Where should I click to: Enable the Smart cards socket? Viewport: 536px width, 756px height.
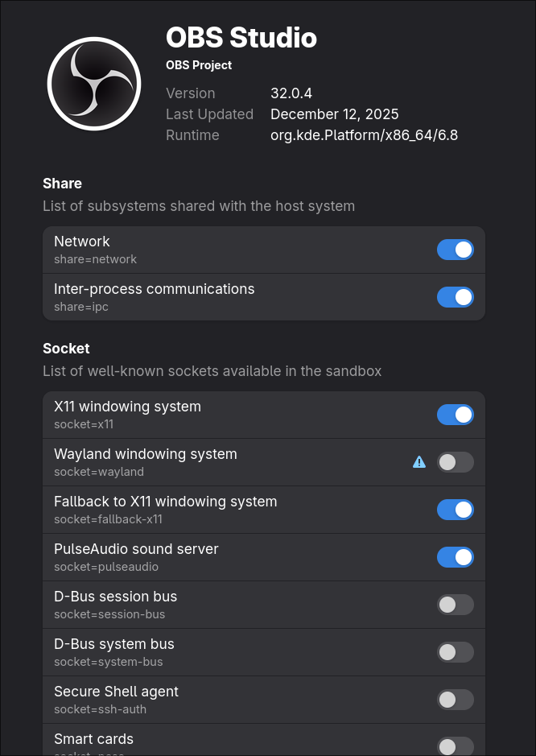[x=455, y=745]
